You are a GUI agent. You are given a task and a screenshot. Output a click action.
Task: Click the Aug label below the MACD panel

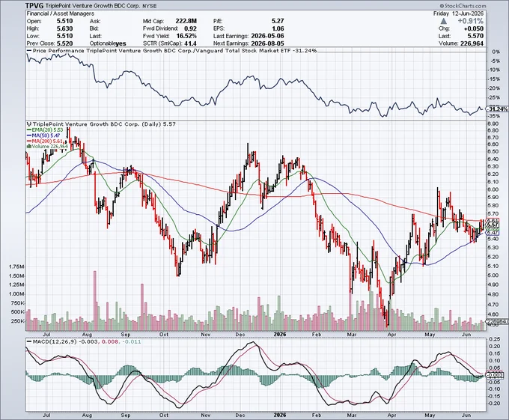[x=87, y=415]
